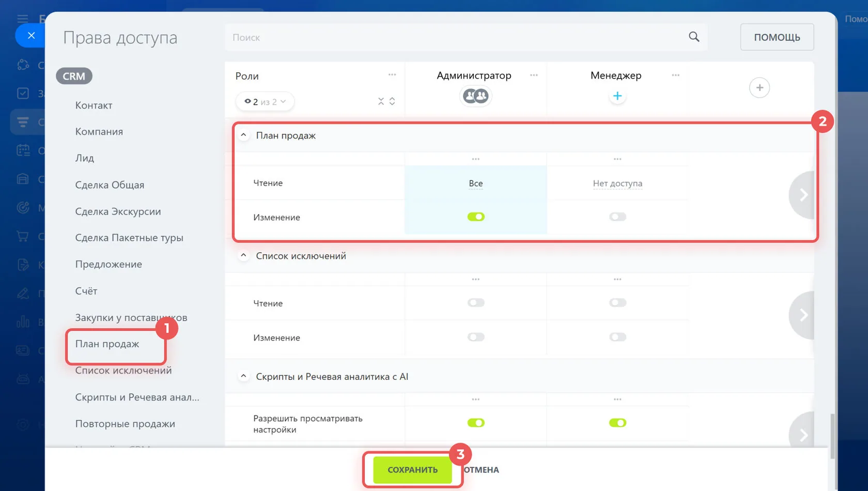Open Роли header three-dot menu
The width and height of the screenshot is (868, 491).
click(392, 75)
